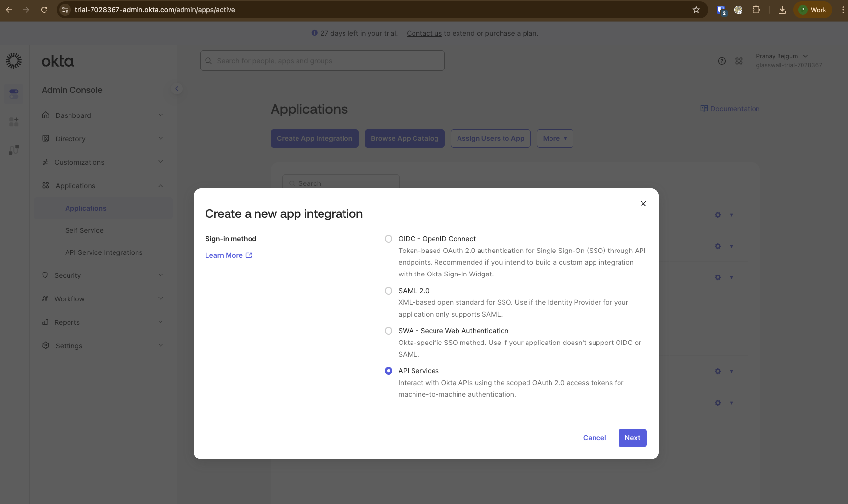Click Assign Users to App button
This screenshot has width=848, height=504.
tap(491, 138)
